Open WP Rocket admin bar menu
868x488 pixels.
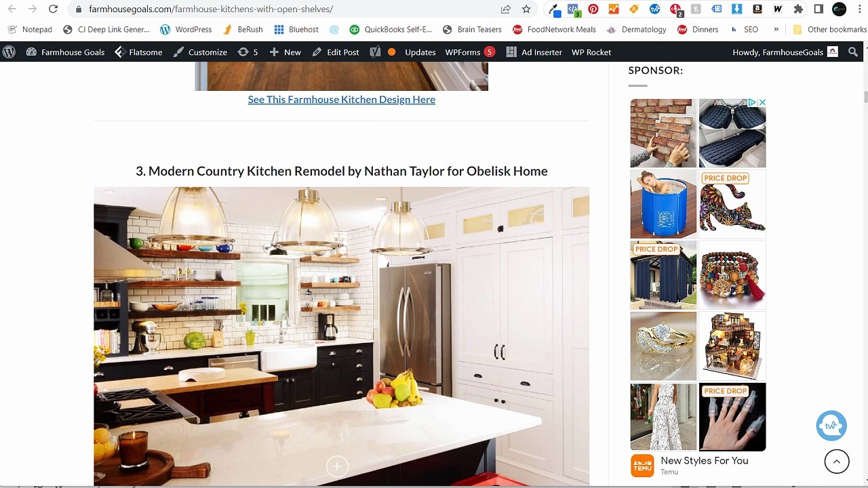click(x=591, y=52)
